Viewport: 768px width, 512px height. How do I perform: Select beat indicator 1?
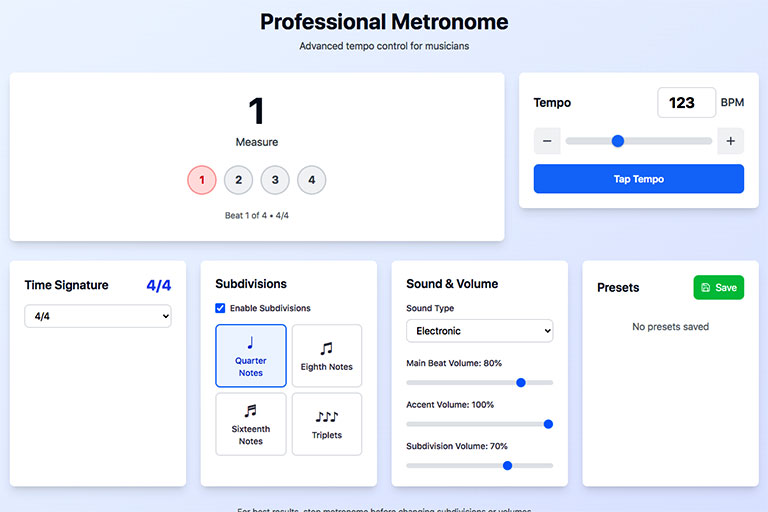point(202,180)
